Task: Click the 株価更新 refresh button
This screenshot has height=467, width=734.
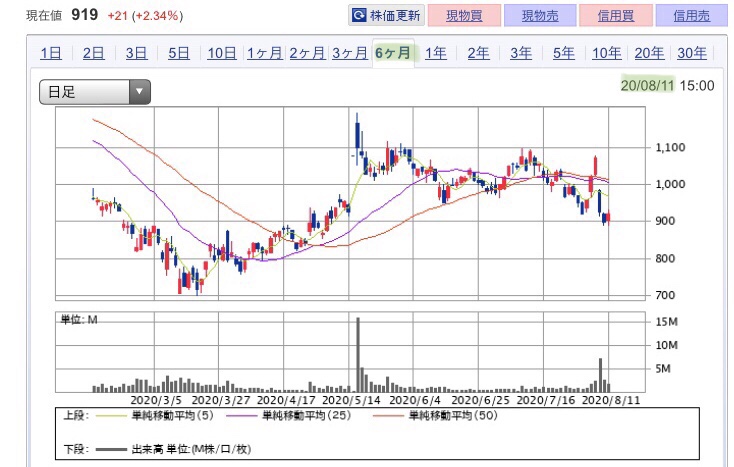Action: pyautogui.click(x=387, y=16)
